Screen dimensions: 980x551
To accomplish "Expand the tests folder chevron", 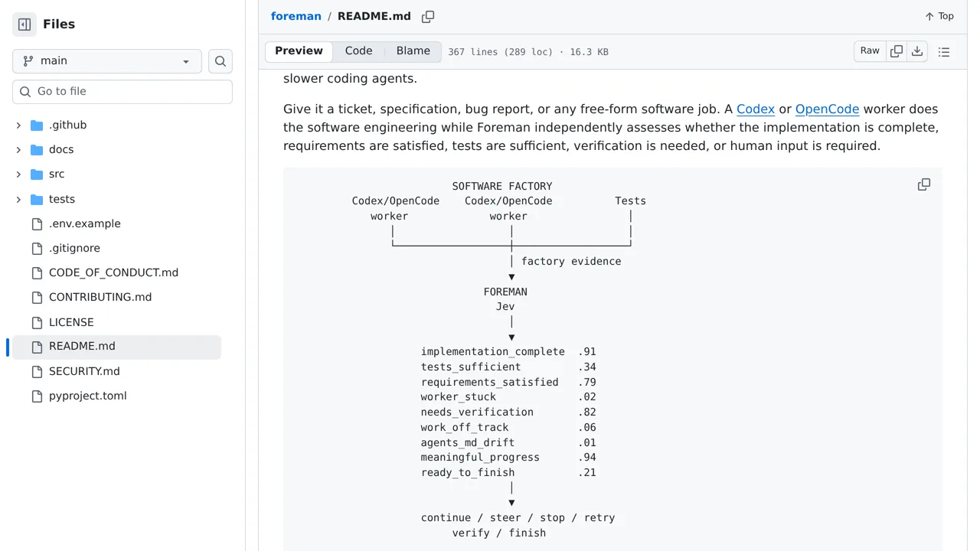I will pyautogui.click(x=18, y=199).
